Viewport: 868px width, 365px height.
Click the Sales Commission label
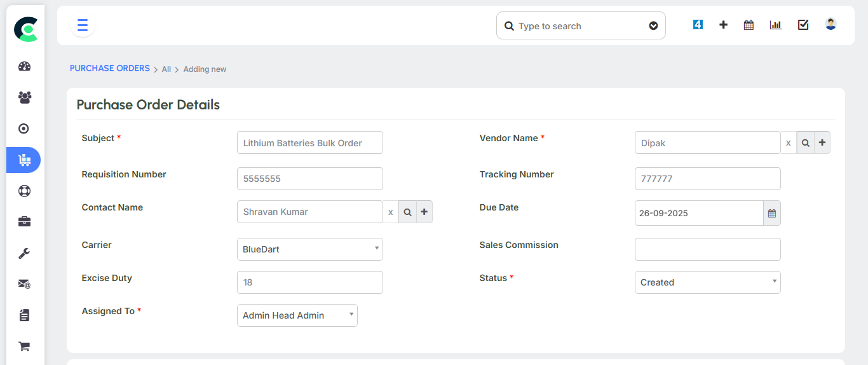(519, 245)
